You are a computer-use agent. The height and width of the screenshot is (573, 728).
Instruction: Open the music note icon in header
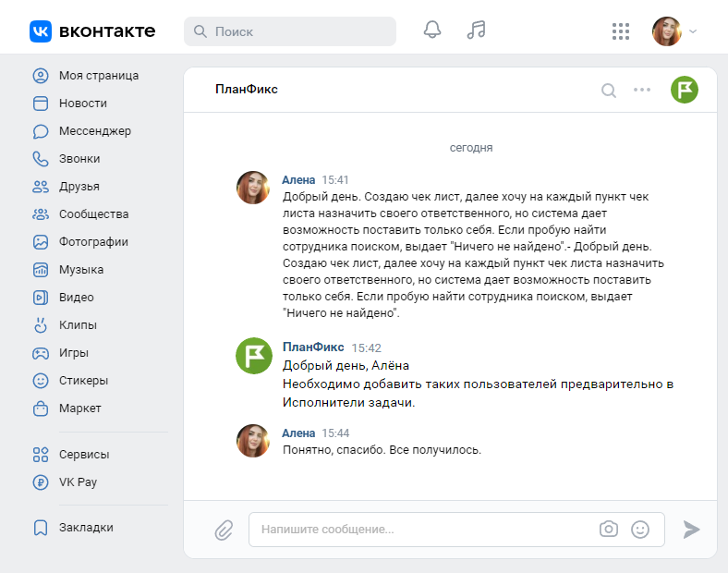click(477, 30)
